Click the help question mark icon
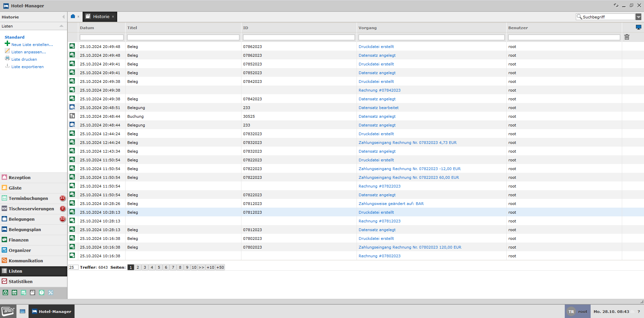 pyautogui.click(x=42, y=293)
